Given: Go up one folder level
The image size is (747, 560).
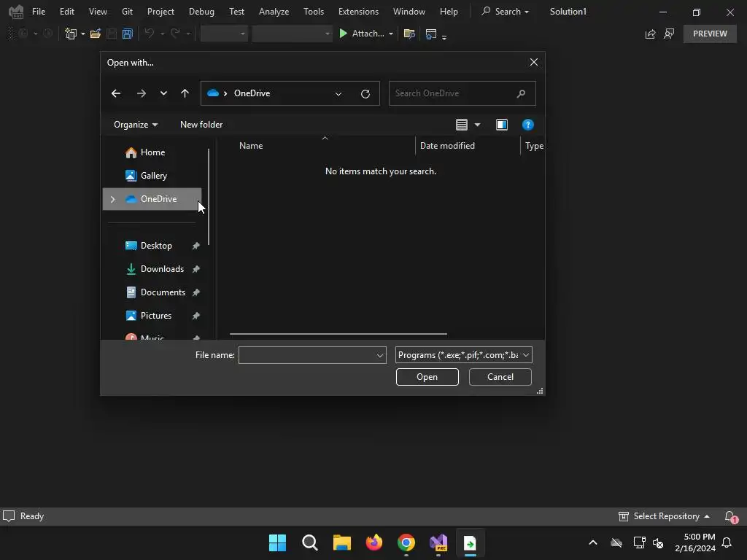Looking at the screenshot, I should [185, 93].
